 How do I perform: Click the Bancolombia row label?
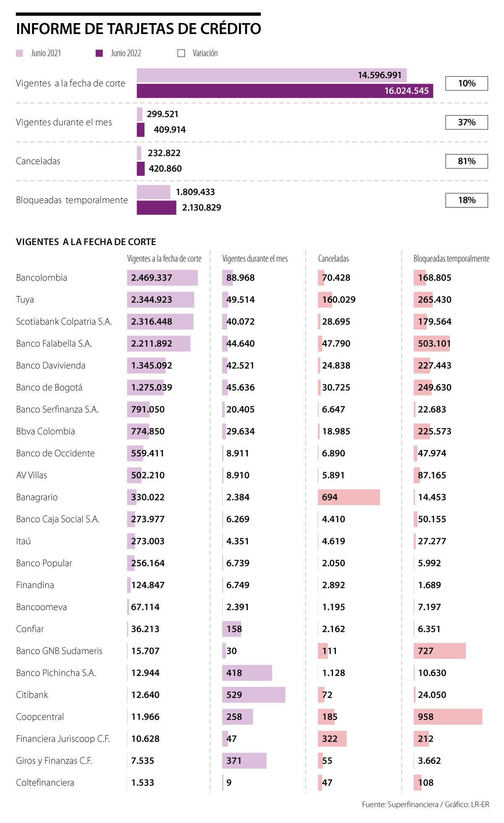(x=42, y=278)
